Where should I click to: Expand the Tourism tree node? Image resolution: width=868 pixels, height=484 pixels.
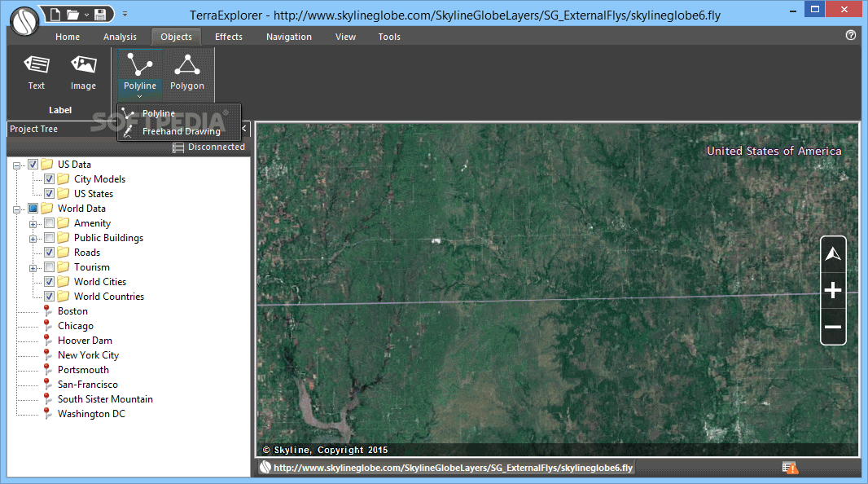33,268
